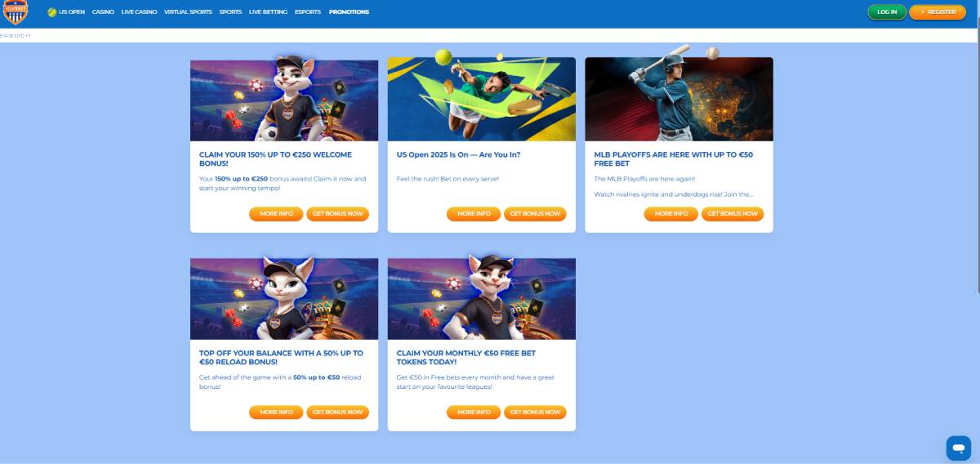Open the Casino menu item
Image resolution: width=980 pixels, height=464 pixels.
(x=103, y=12)
